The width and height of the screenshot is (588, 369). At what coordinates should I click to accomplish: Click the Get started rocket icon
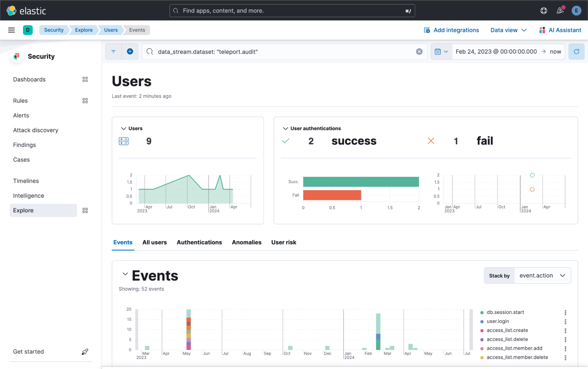click(x=85, y=352)
